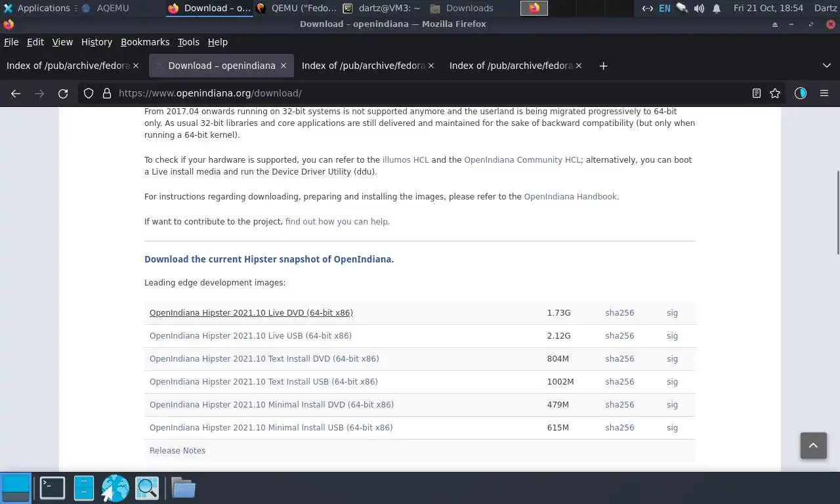Open the OpenIndiana Handbook link

(570, 196)
